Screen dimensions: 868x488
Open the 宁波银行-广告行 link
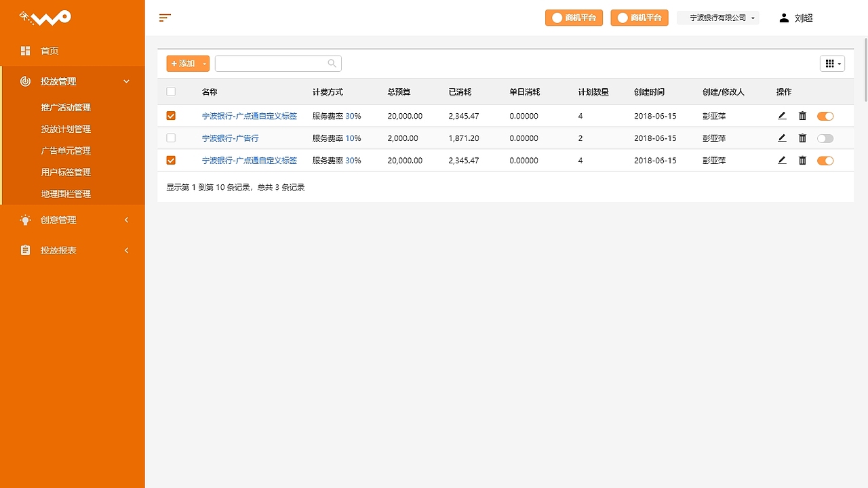pos(231,138)
